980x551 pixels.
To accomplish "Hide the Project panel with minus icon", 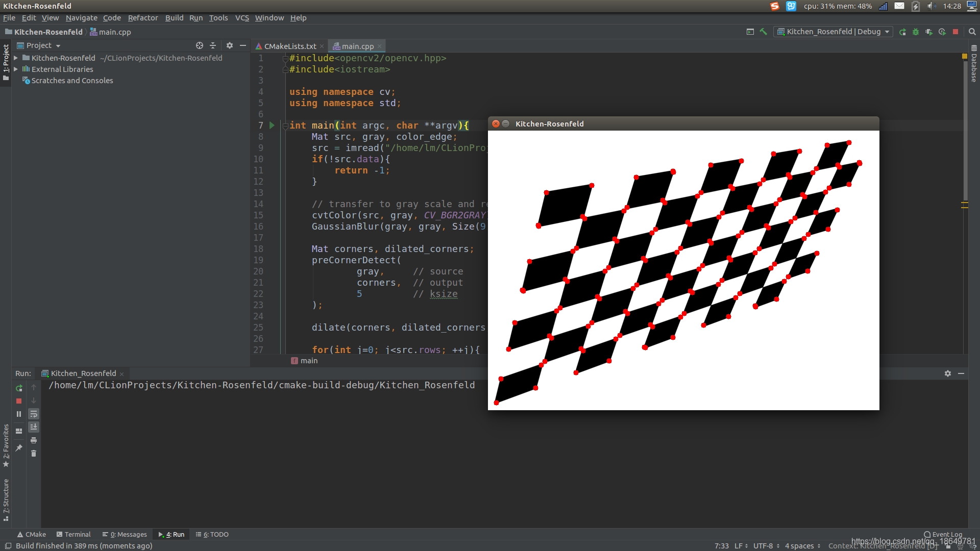I will (243, 45).
